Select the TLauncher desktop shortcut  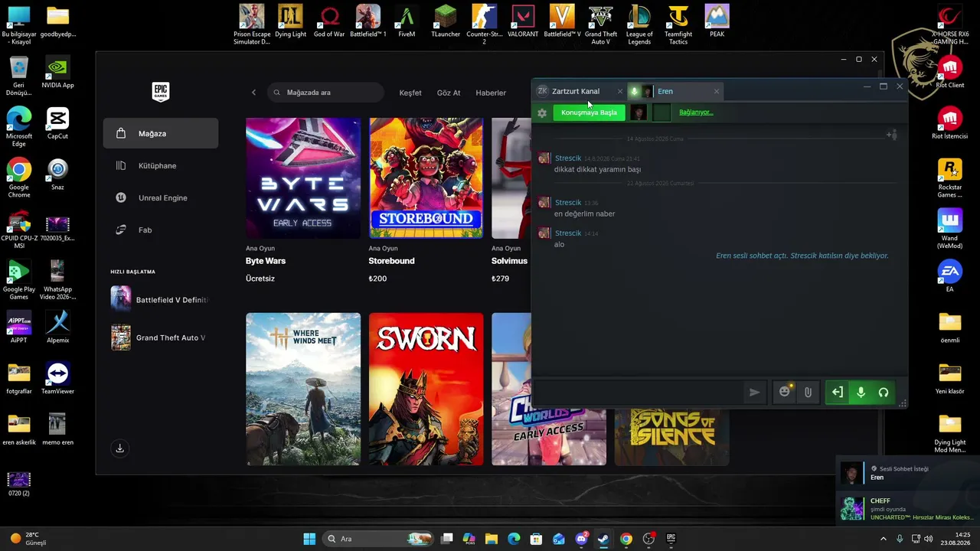[x=446, y=21]
